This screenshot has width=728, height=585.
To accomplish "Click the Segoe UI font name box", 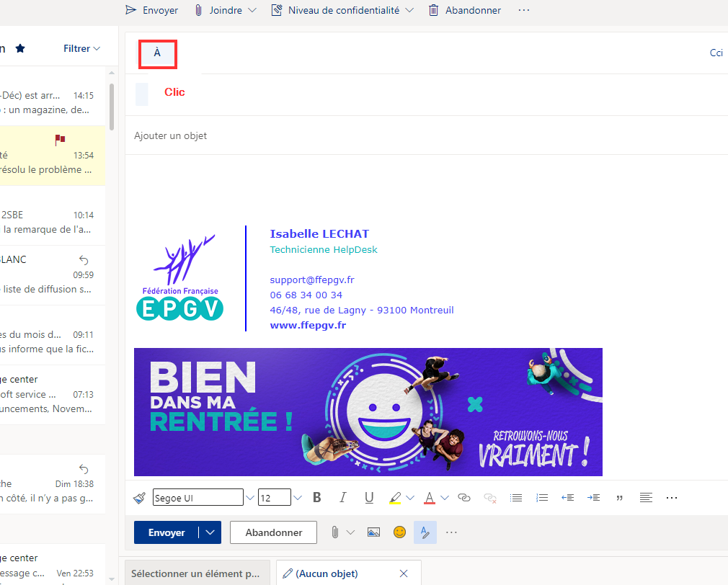I will click(197, 498).
